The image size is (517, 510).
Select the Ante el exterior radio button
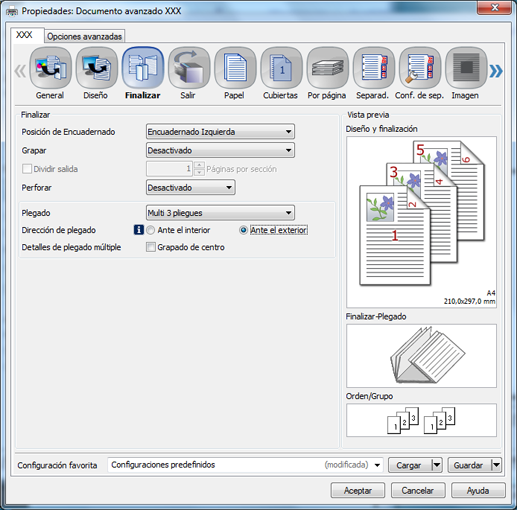pos(243,230)
